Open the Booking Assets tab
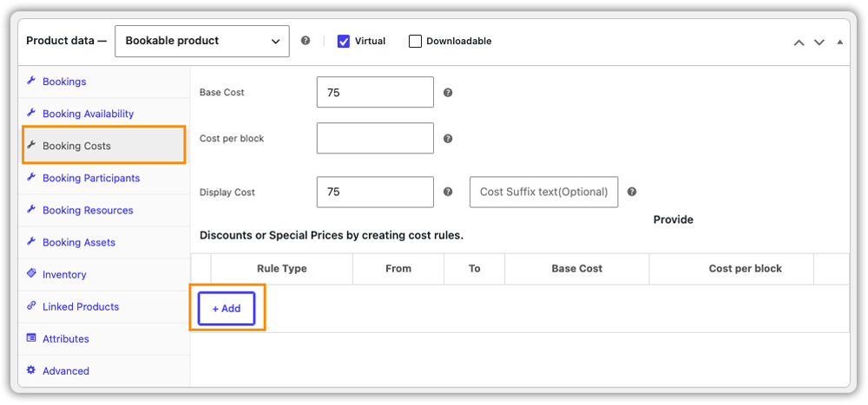 [x=104, y=242]
